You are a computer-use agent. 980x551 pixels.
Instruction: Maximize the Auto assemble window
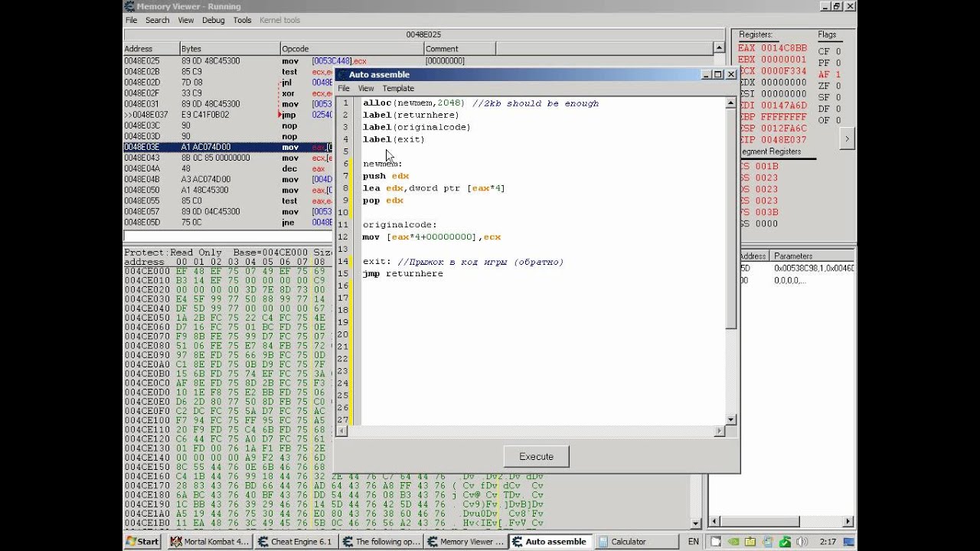(717, 74)
